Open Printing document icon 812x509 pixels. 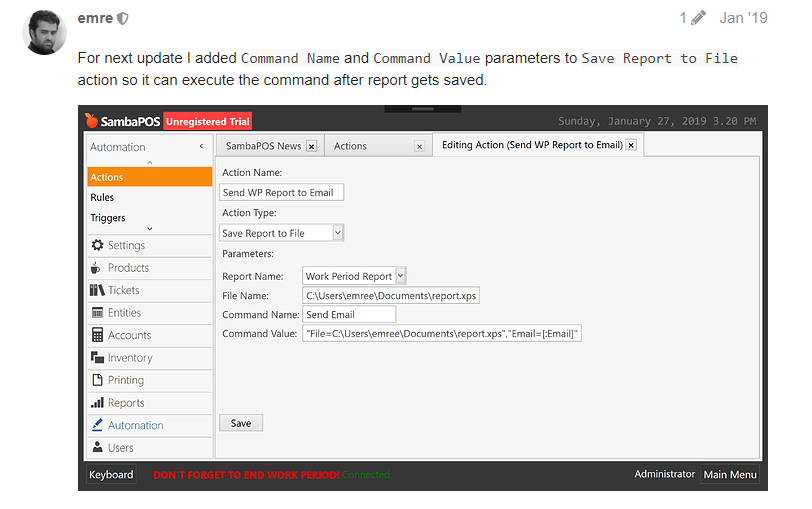coord(97,380)
